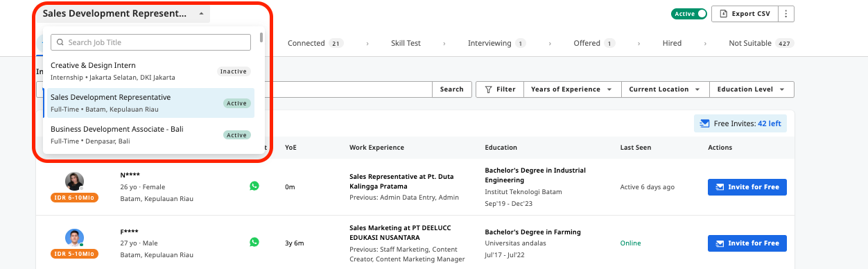
Task: Click the IDR 5-10Mio salary badge
Action: (74, 254)
